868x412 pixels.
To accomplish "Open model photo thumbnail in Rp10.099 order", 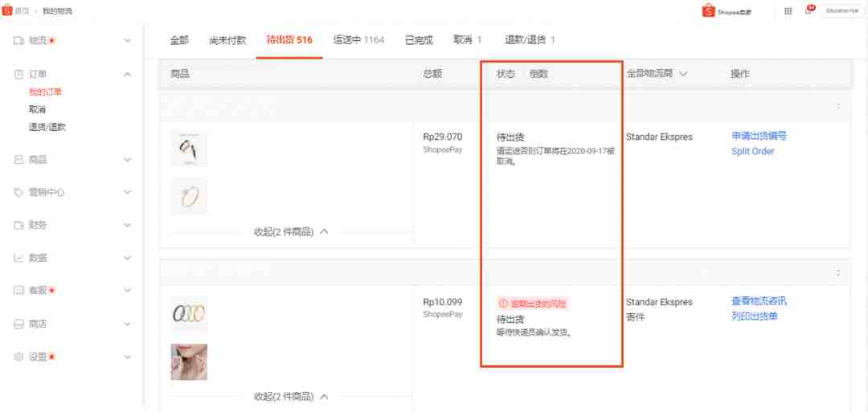I will click(189, 361).
